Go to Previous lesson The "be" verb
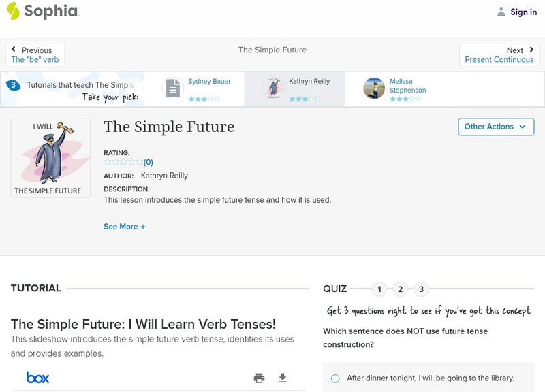The height and width of the screenshot is (392, 545). coord(35,55)
